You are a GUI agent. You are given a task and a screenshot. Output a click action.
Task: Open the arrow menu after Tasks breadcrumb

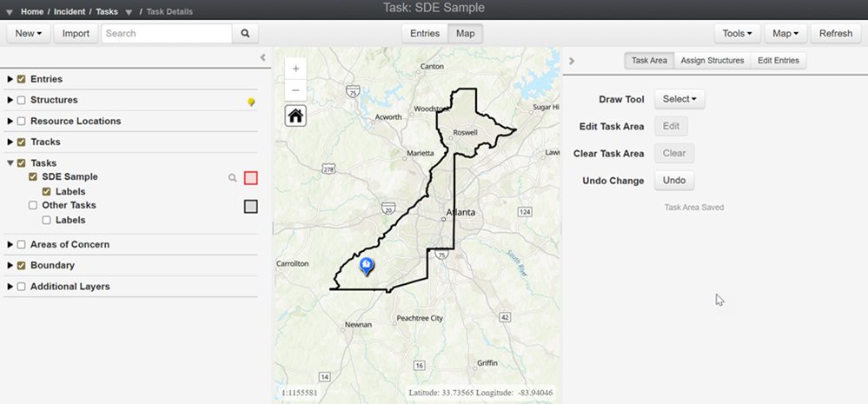(129, 11)
